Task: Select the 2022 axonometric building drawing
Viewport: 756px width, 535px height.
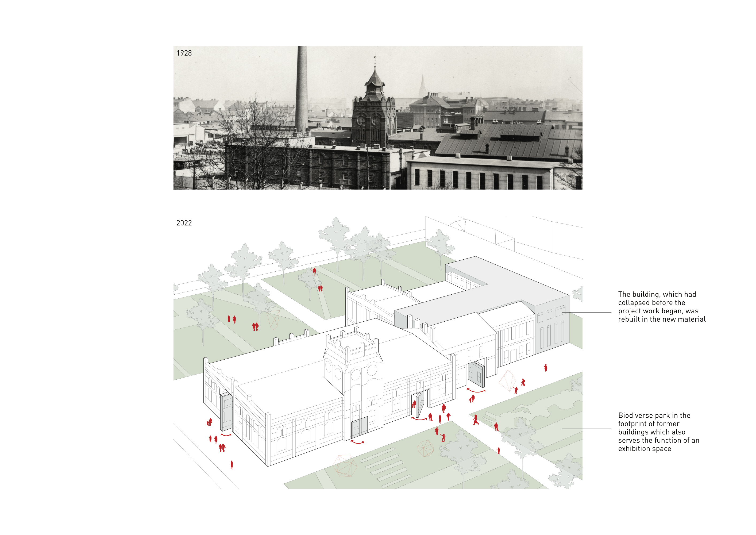Action: pyautogui.click(x=378, y=352)
